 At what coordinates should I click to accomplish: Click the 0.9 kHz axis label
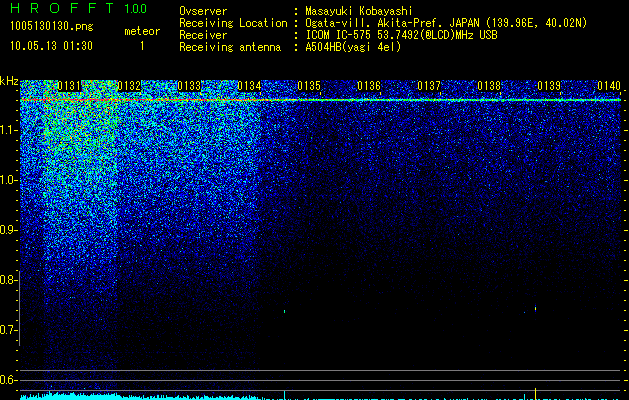7,230
